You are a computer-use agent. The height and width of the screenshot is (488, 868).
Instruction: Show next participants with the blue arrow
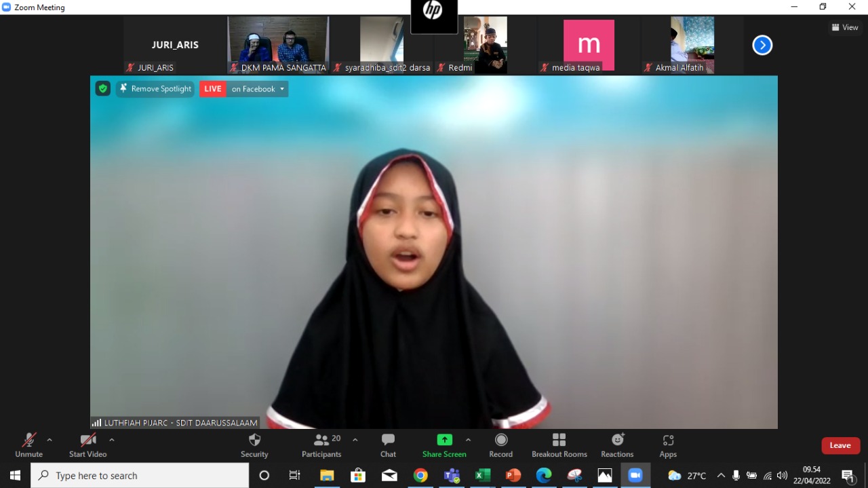[x=762, y=45]
